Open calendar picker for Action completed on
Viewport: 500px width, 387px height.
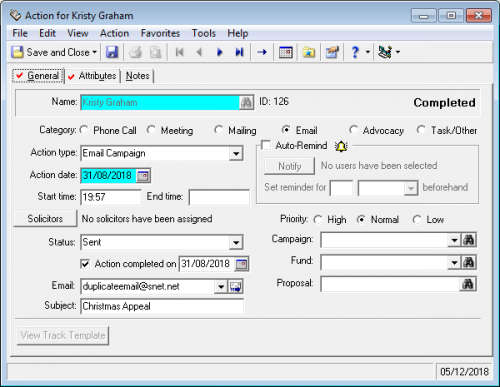click(x=241, y=264)
